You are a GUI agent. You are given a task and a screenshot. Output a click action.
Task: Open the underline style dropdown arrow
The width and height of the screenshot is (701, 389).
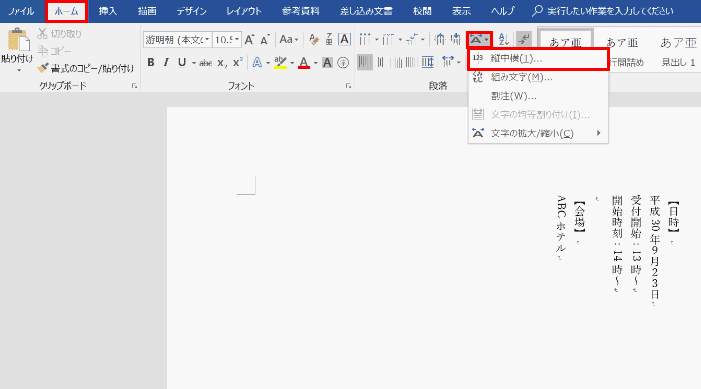tap(194, 63)
